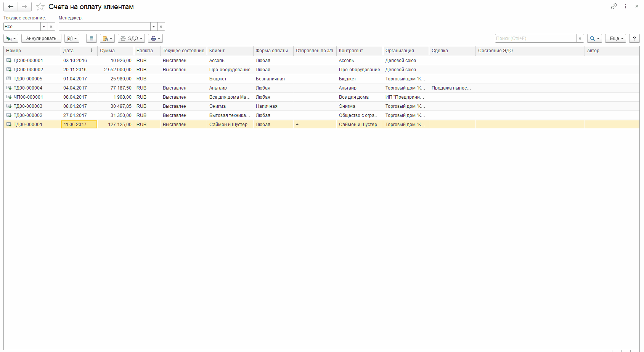Select the Альтаир client cell
The height and width of the screenshot is (352, 644).
pyautogui.click(x=230, y=88)
